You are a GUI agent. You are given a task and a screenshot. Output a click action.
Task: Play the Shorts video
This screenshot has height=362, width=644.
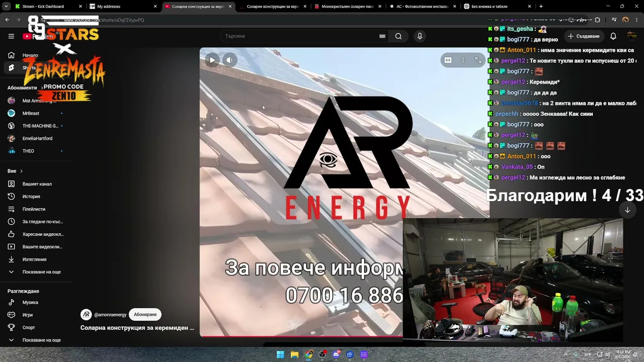212,60
